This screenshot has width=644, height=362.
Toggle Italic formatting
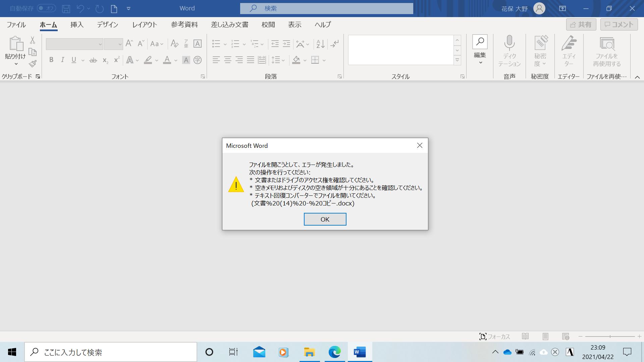(62, 60)
